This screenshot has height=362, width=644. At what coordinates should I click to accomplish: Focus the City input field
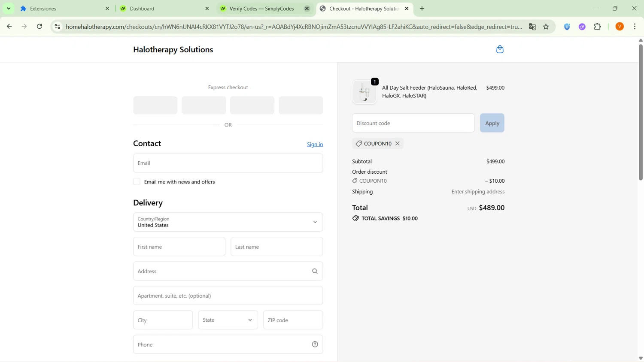tap(163, 320)
